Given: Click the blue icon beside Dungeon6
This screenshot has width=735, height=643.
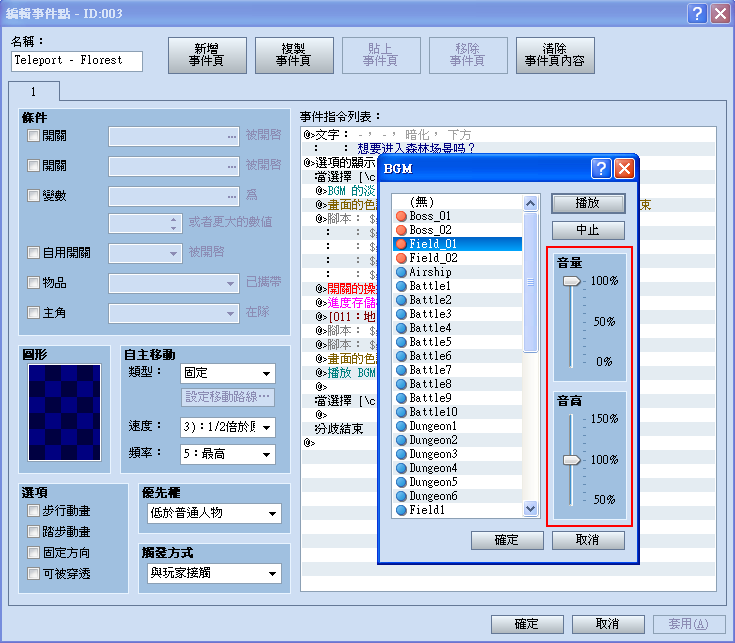Looking at the screenshot, I should pyautogui.click(x=401, y=496).
